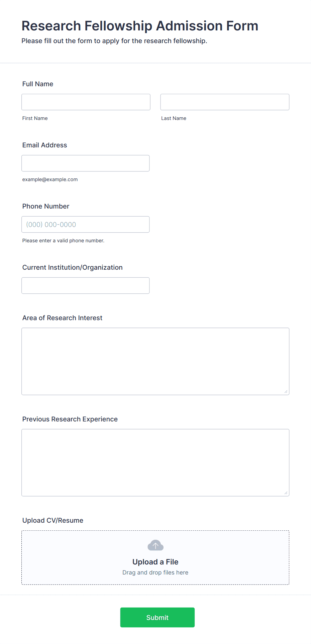Click resize handle of Previous Research Experience box

[x=286, y=493]
